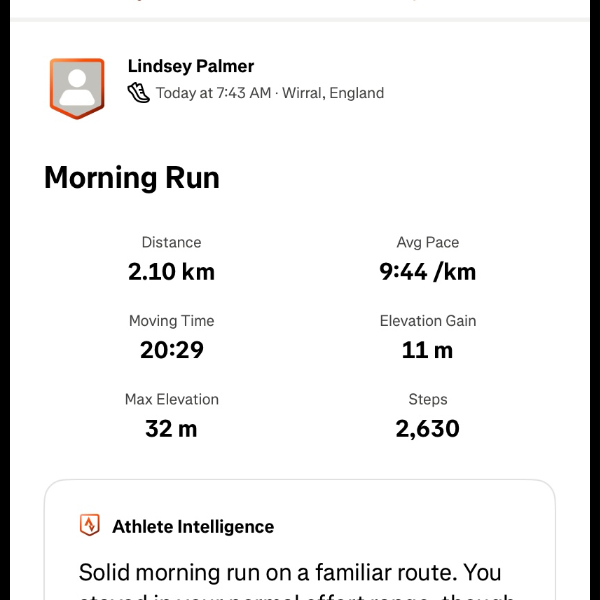600x600 pixels.
Task: Tap the Distance stat label
Action: point(171,242)
